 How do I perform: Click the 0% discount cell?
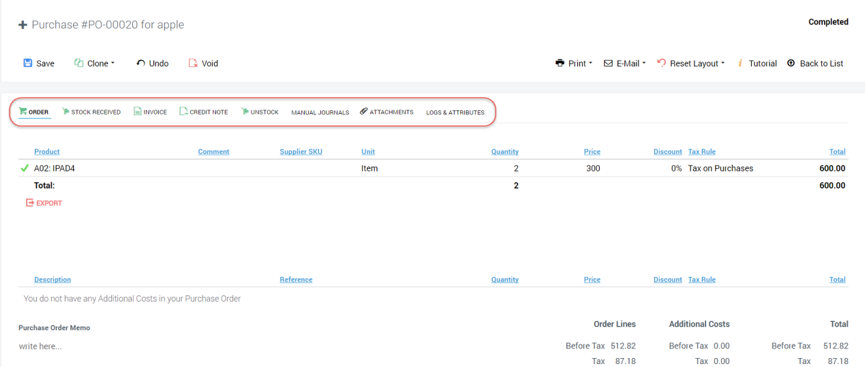point(676,168)
